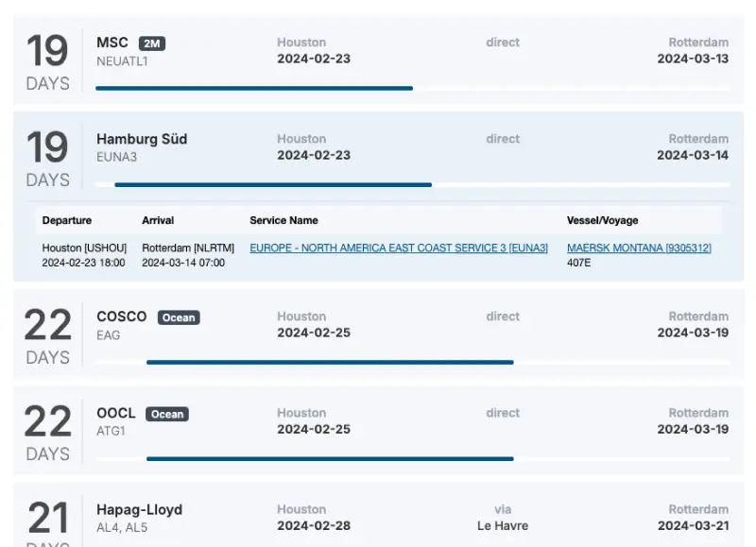Screen dimensions: 756x547
Task: Select the NEUATL1 service code
Action: click(122, 61)
